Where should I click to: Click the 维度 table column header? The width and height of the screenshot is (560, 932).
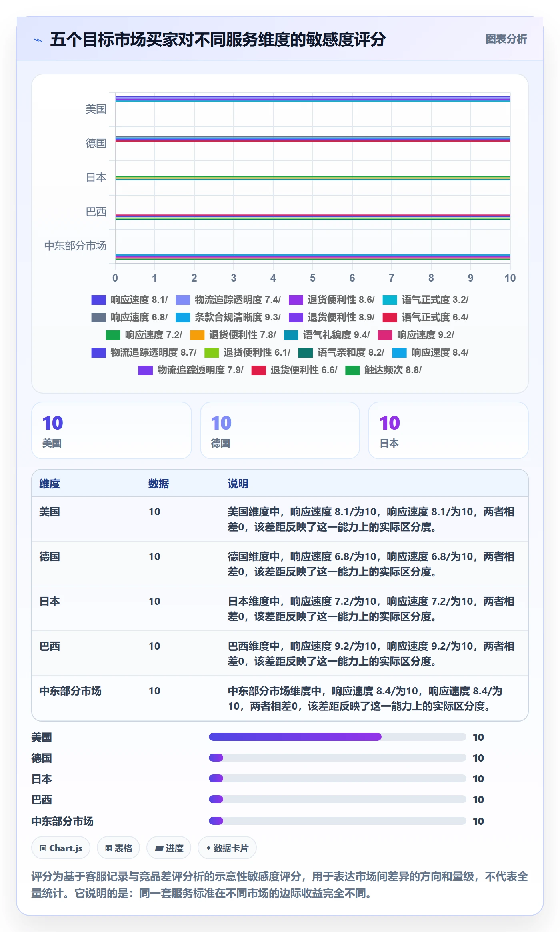(50, 484)
